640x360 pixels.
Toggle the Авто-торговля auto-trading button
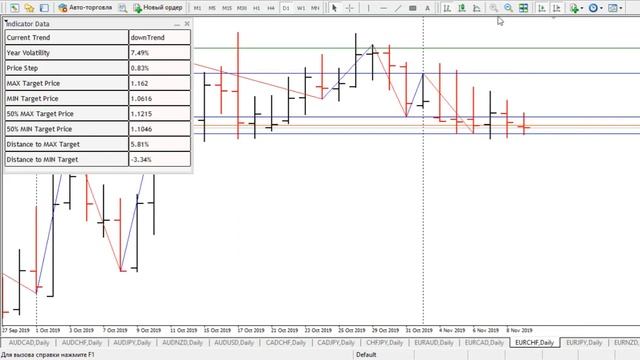click(85, 8)
